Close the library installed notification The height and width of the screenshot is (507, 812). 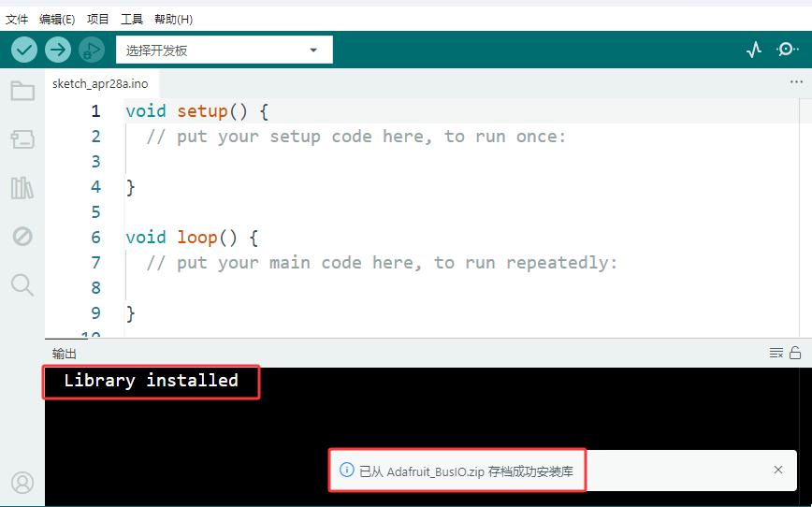(777, 470)
